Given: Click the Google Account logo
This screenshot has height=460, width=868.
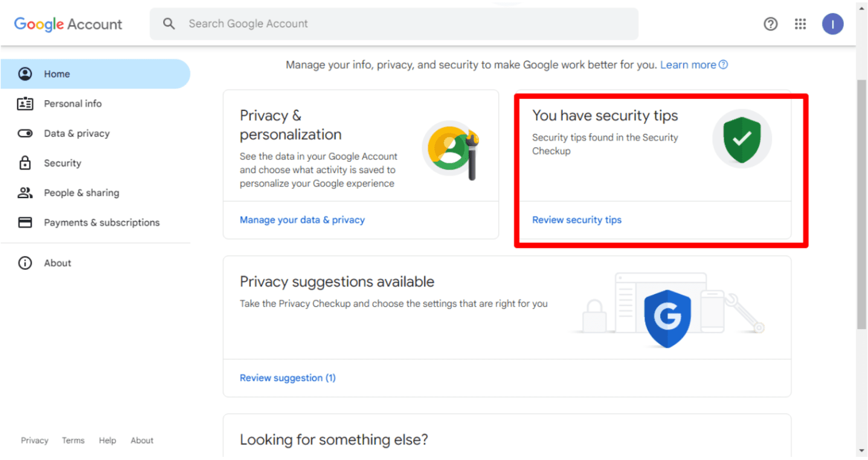Looking at the screenshot, I should pyautogui.click(x=68, y=24).
